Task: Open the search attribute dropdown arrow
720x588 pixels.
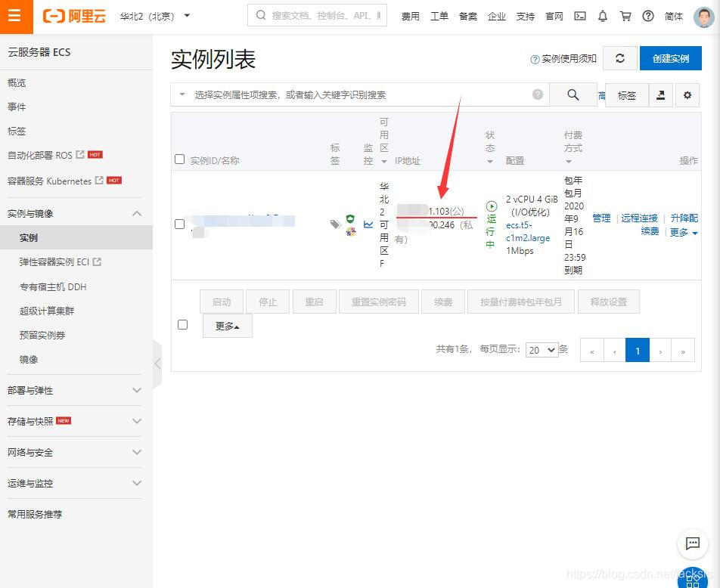Action: (x=182, y=94)
